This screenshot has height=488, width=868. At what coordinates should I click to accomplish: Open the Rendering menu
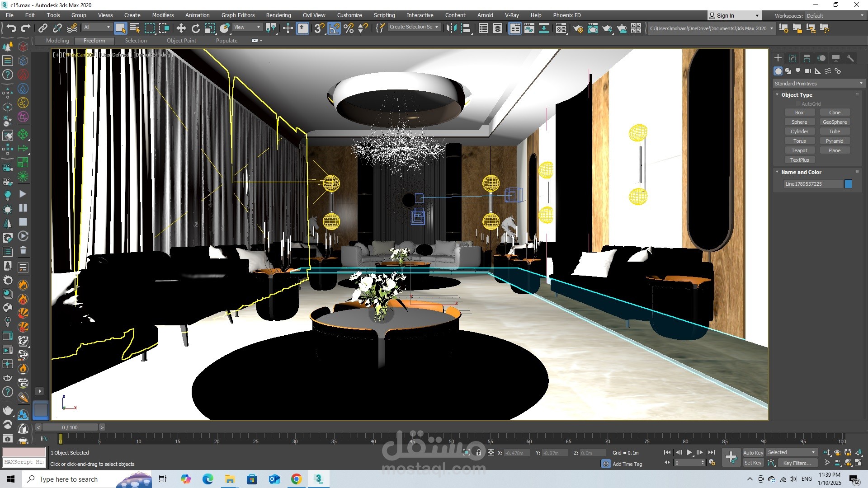[278, 15]
